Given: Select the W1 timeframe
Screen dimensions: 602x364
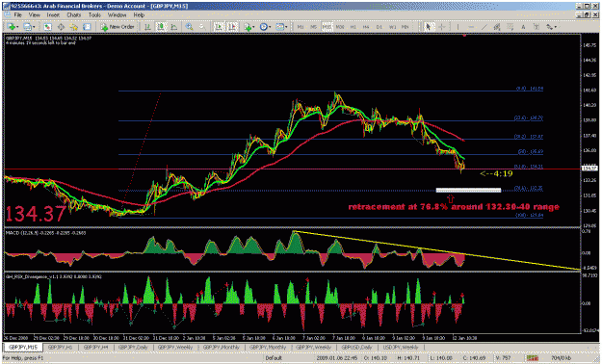Looking at the screenshot, I should pyautogui.click(x=392, y=27).
